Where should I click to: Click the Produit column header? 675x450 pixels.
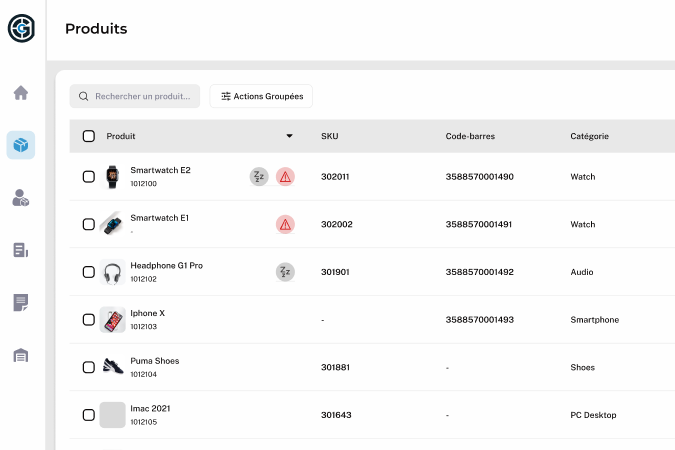tap(121, 136)
